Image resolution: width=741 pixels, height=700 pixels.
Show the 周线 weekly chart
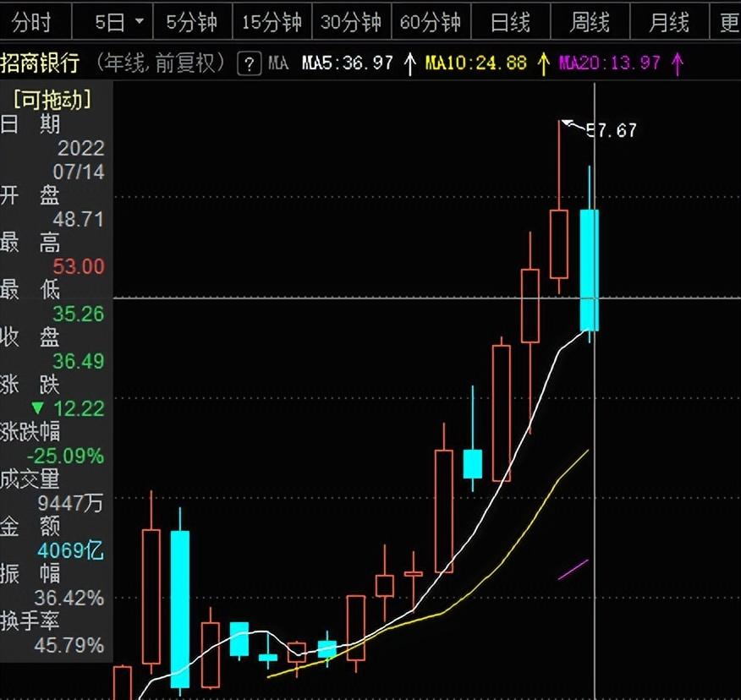[x=590, y=22]
